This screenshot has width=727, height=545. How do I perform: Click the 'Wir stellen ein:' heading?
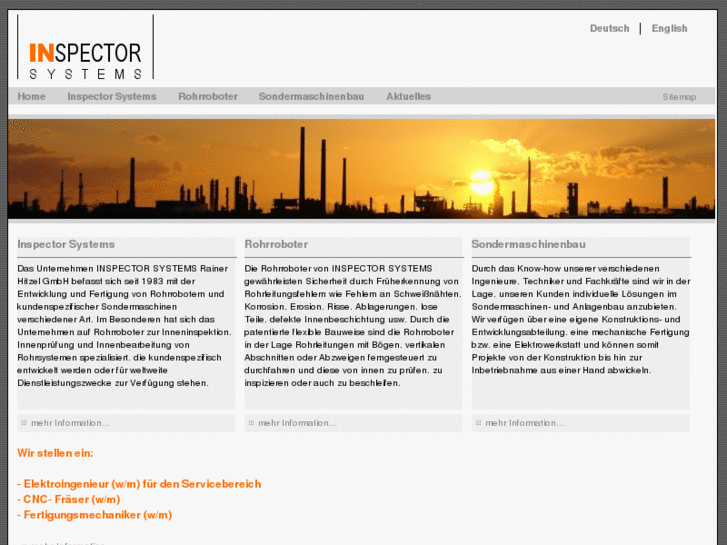[x=55, y=453]
